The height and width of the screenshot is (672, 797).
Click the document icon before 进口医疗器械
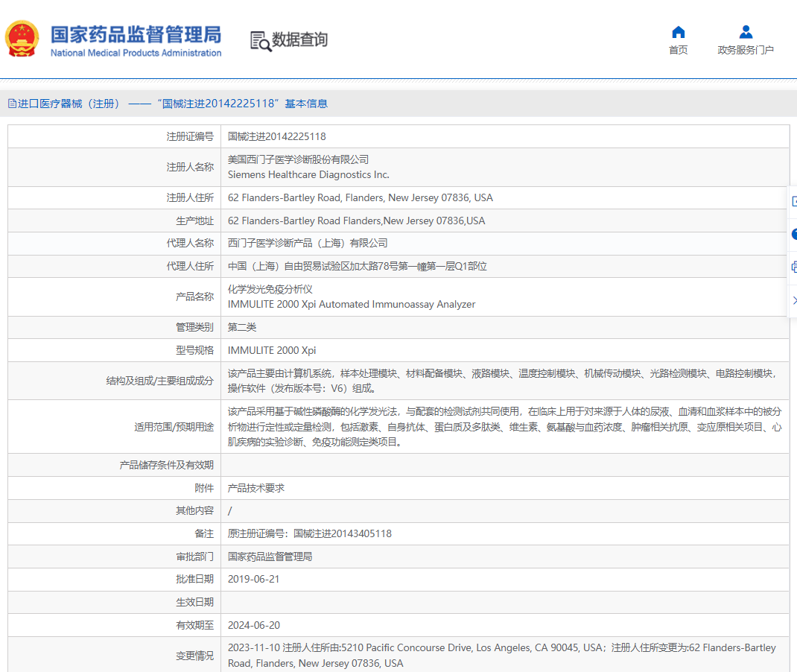[x=12, y=104]
